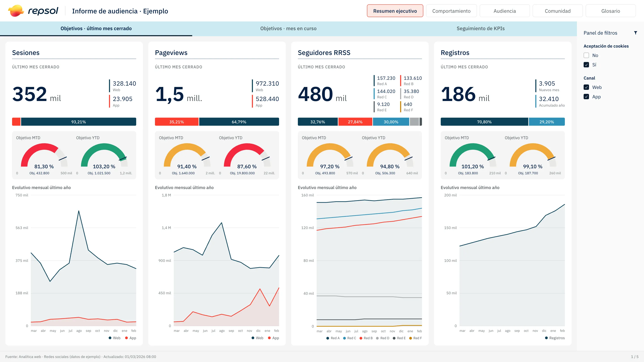The image size is (644, 362).
Task: Click the 528.440 App value
Action: [267, 99]
